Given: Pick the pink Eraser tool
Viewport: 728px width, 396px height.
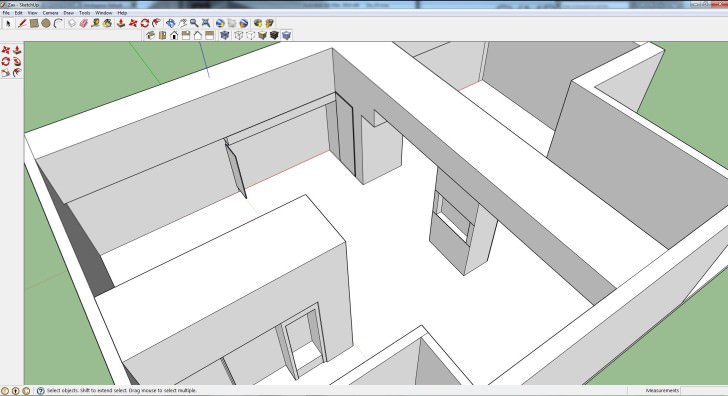Looking at the screenshot, I should point(84,23).
